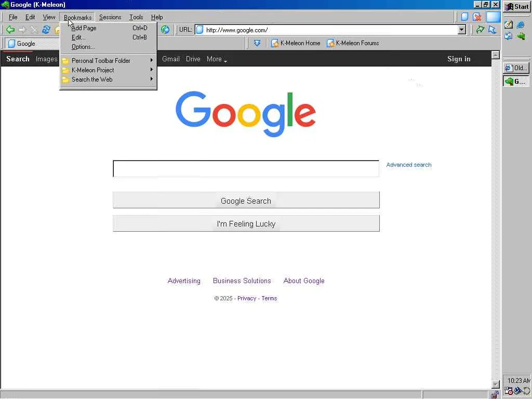
Task: Click the Internet Explorer quick launch icon
Action: point(521,25)
